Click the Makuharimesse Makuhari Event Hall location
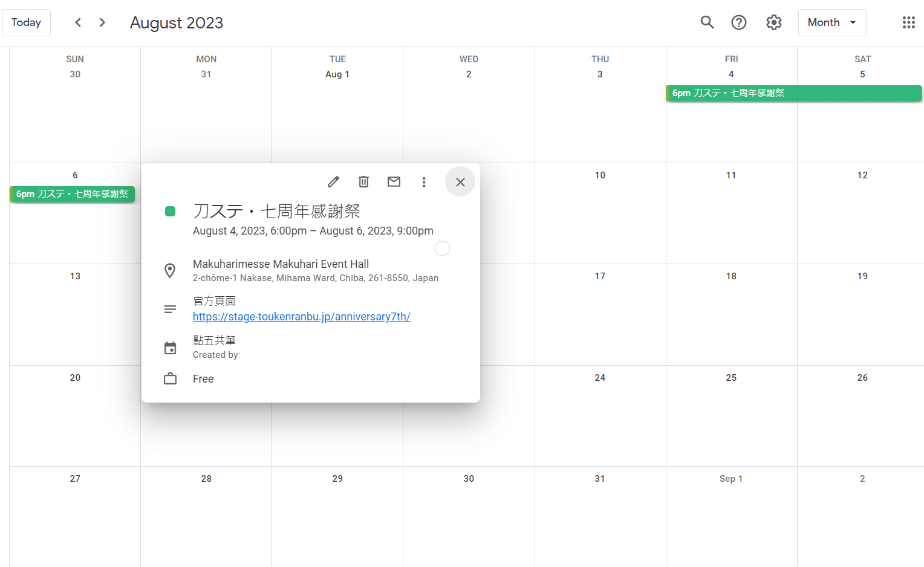 click(x=281, y=264)
